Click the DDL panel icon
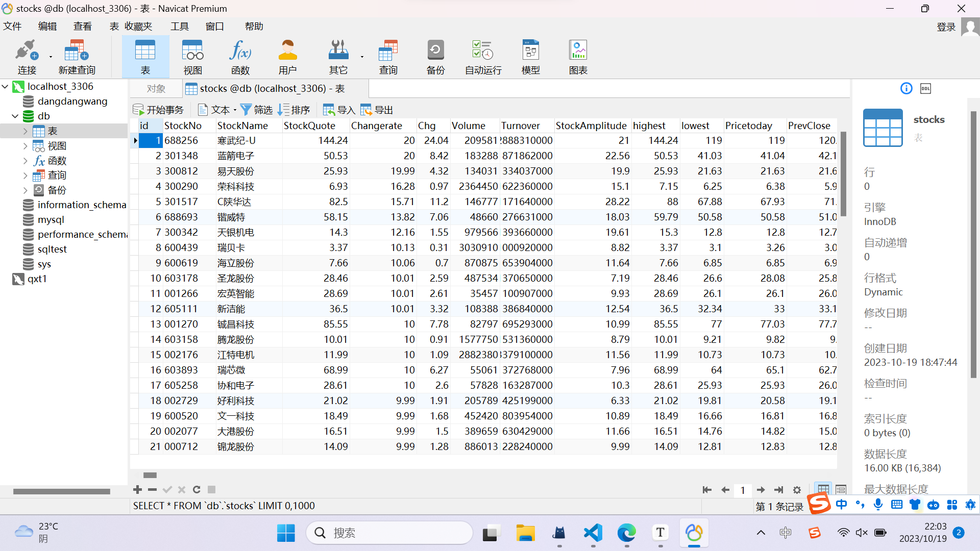This screenshot has height=551, width=980. pyautogui.click(x=925, y=89)
